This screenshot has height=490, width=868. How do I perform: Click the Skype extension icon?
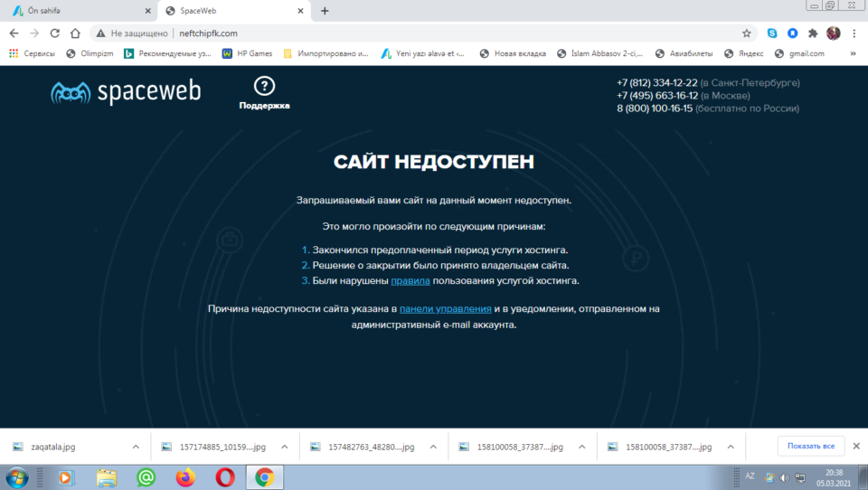[772, 33]
